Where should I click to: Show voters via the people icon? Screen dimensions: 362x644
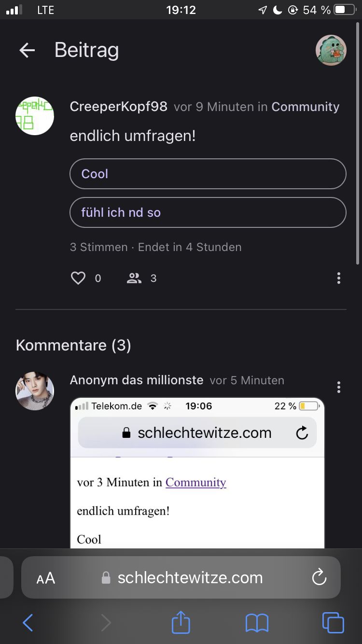(134, 278)
